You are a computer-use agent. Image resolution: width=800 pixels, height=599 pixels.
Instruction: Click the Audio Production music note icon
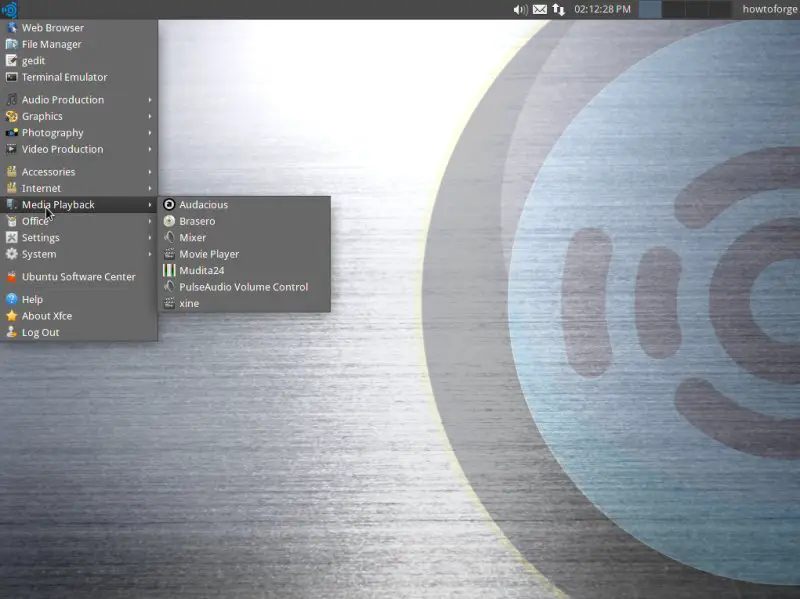coord(11,99)
